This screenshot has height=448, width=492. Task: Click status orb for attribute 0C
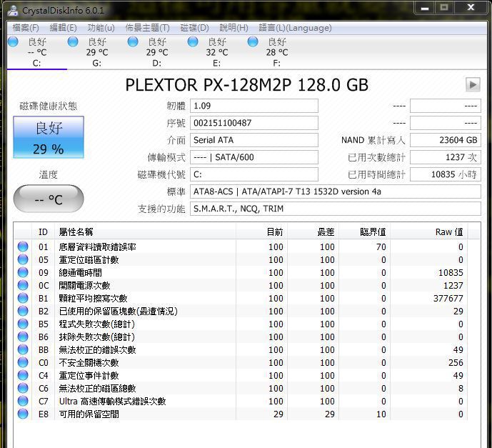tap(23, 285)
